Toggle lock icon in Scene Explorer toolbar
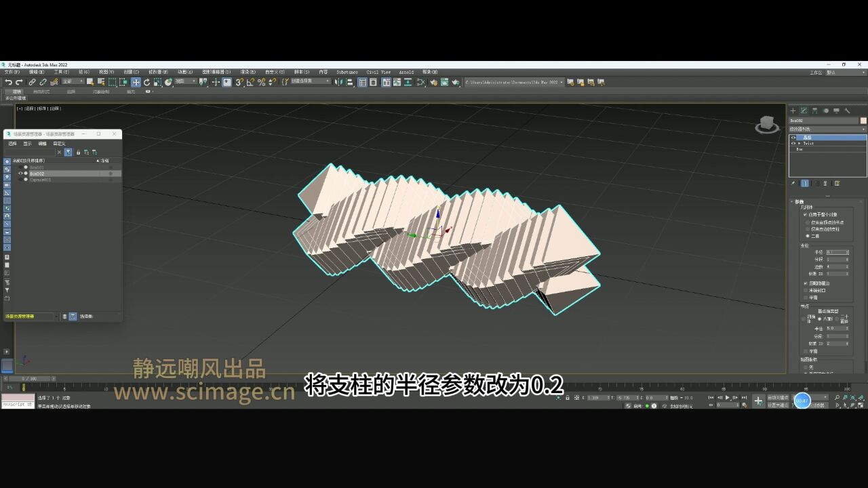This screenshot has height=488, width=868. click(78, 152)
